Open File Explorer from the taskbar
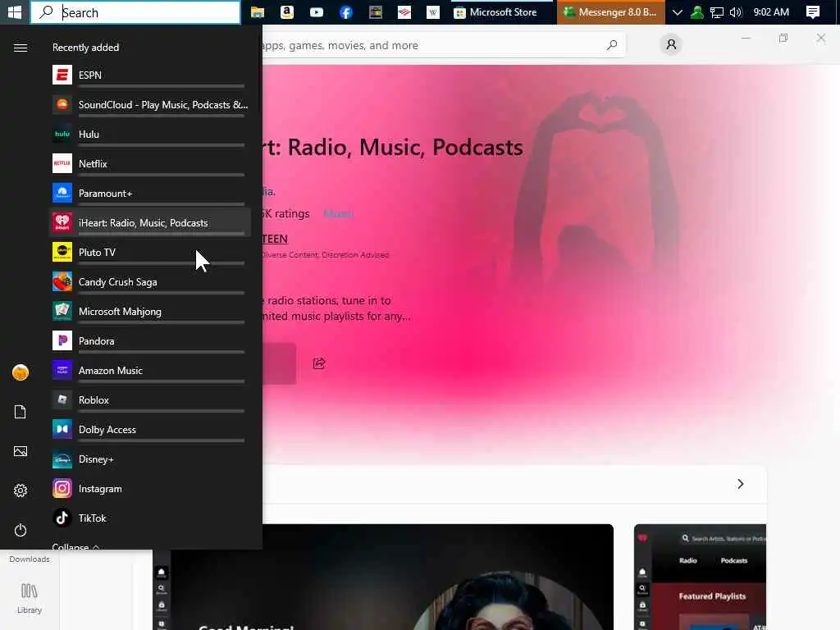Image resolution: width=840 pixels, height=630 pixels. (258, 12)
